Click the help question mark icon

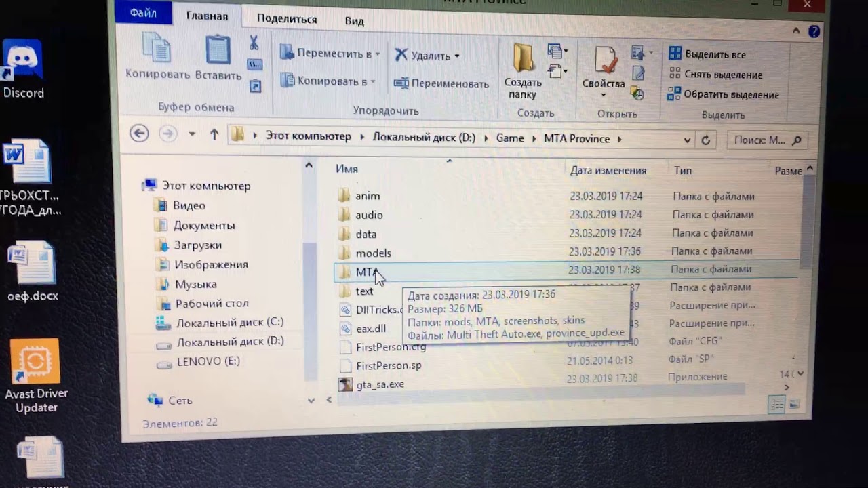point(814,31)
